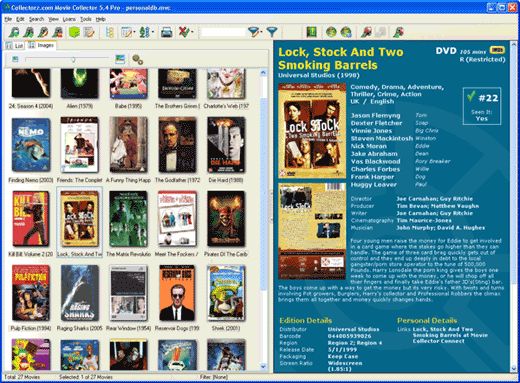The width and height of the screenshot is (520, 383).
Task: Select The Godfather cover thumbnail
Action: 177,145
